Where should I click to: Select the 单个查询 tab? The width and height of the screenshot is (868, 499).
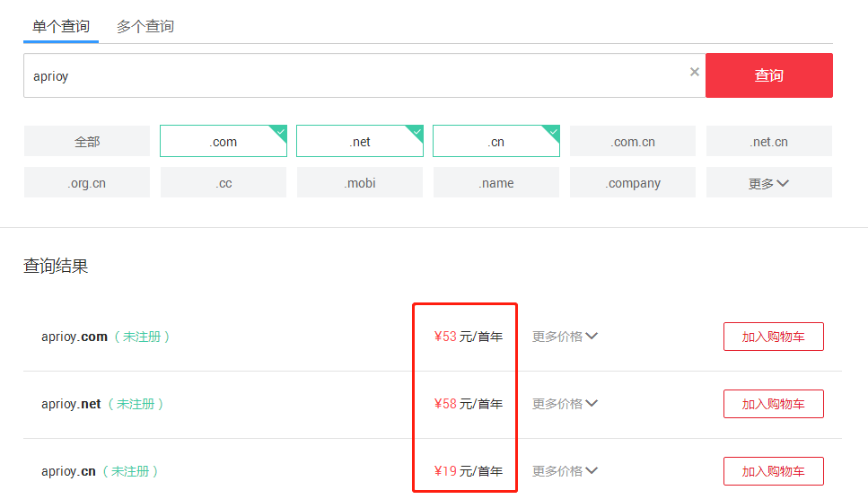[61, 27]
